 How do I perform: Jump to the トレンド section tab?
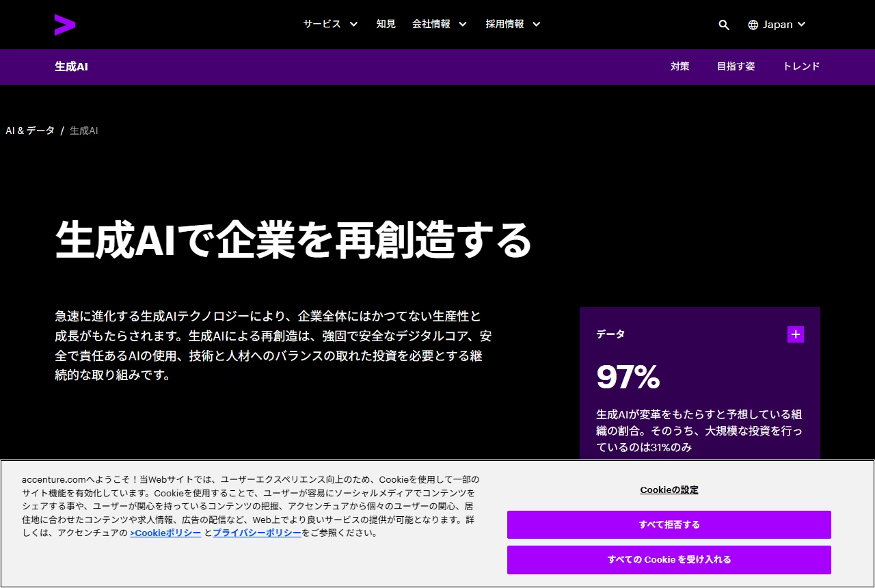coord(801,66)
